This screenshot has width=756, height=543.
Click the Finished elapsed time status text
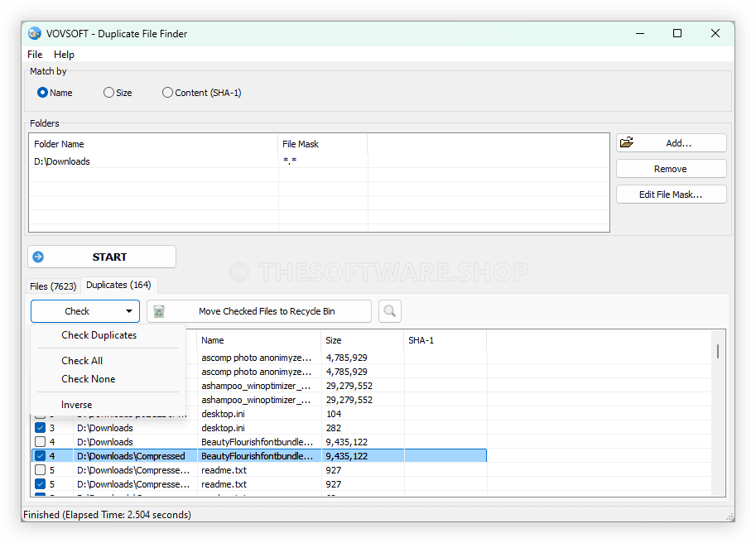[x=107, y=515]
